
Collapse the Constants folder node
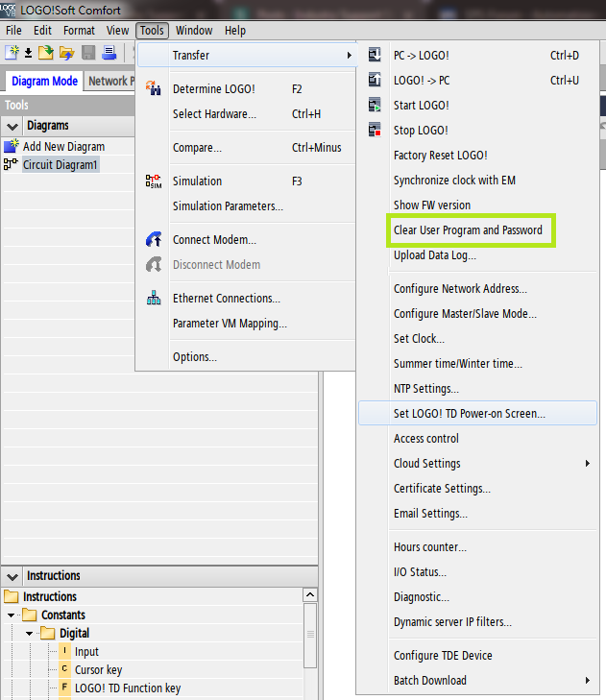coord(12,616)
